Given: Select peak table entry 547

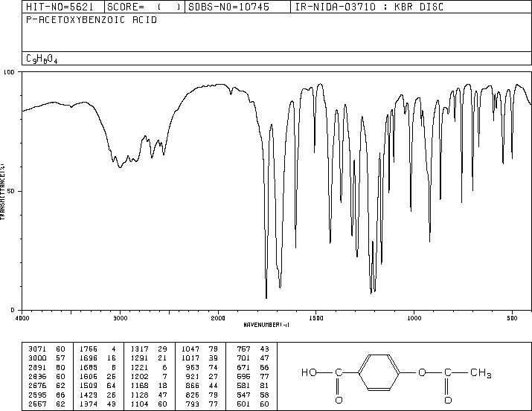Looking at the screenshot, I should pyautogui.click(x=243, y=395).
